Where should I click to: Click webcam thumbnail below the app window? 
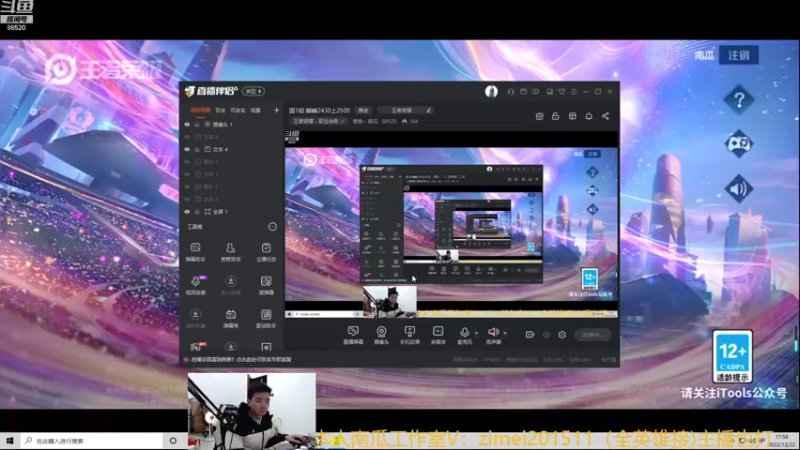tap(252, 411)
